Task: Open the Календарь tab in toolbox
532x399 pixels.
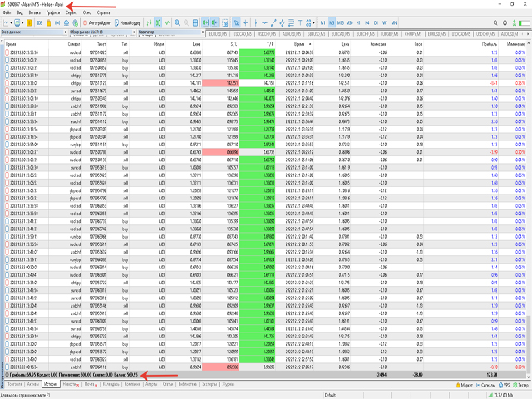Action: point(111,384)
